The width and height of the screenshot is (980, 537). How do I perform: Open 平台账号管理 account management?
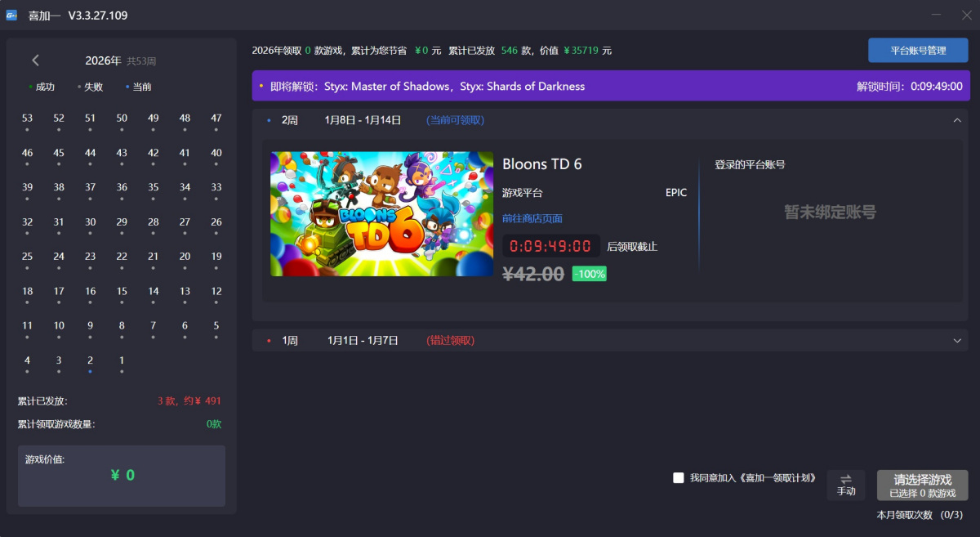click(917, 51)
